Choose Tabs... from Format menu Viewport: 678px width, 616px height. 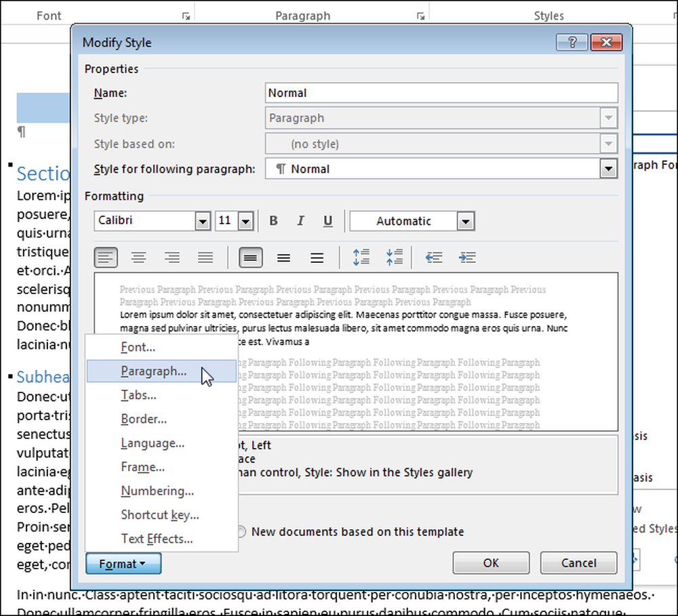(x=162, y=395)
